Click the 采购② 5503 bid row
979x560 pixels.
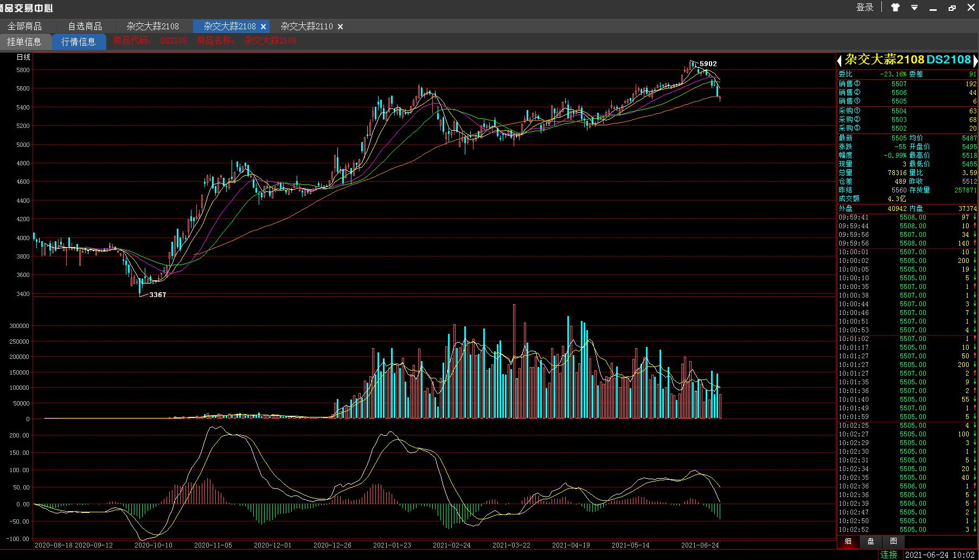pos(907,120)
